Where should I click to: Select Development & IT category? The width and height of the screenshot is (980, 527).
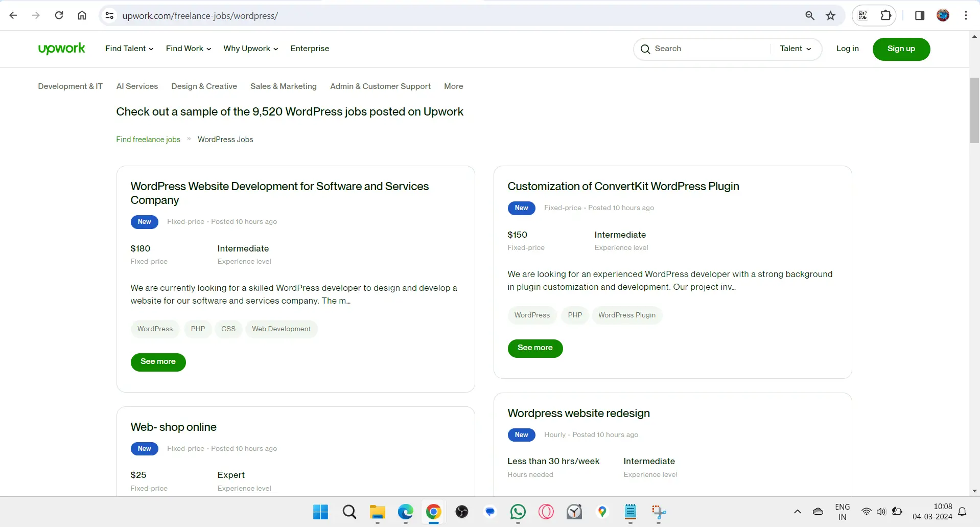[70, 86]
